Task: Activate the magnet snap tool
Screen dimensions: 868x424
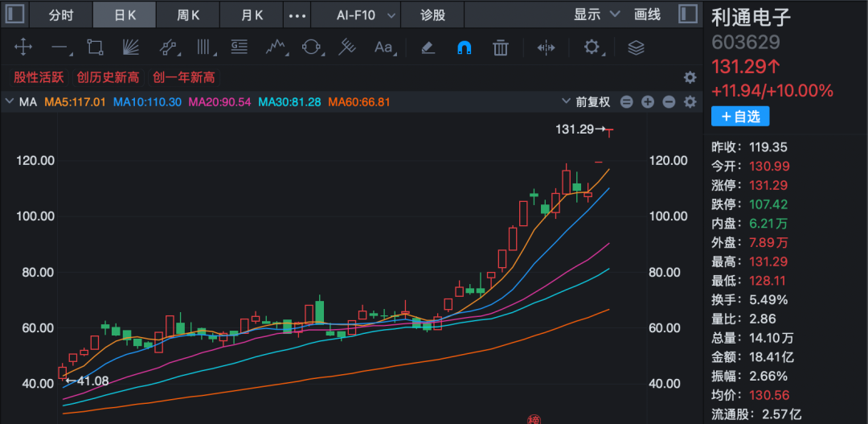Action: click(x=464, y=47)
